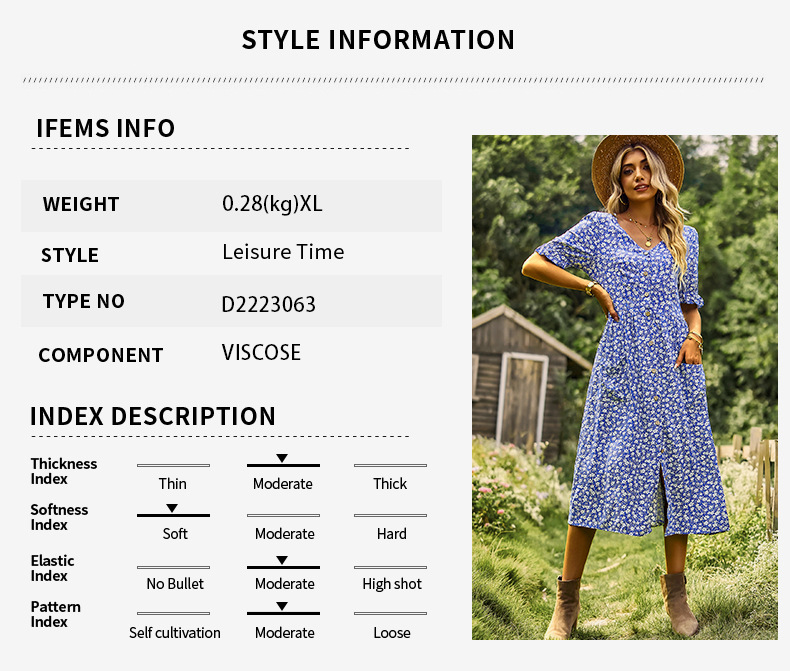Open the blue floral dress model photo

625,387
